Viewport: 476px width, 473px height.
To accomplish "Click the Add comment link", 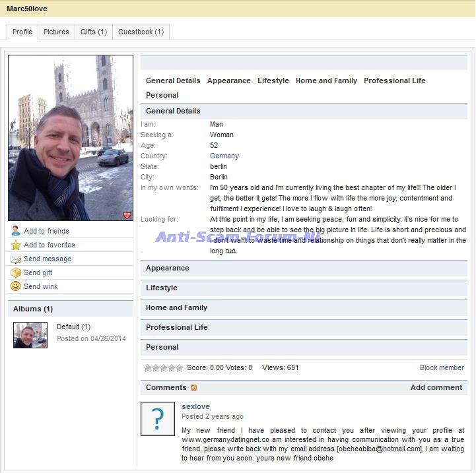I will coord(436,388).
